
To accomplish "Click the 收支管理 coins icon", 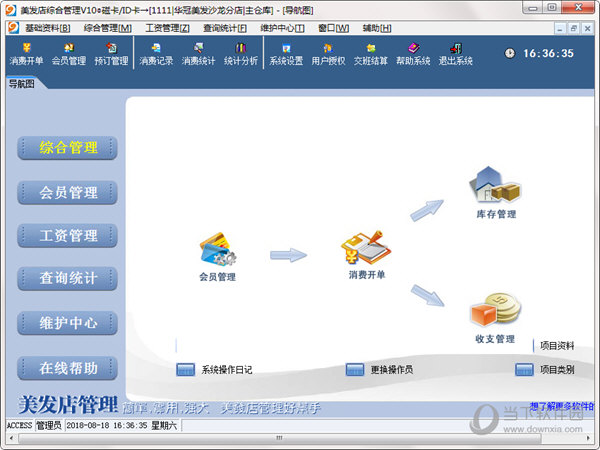I will click(x=496, y=310).
